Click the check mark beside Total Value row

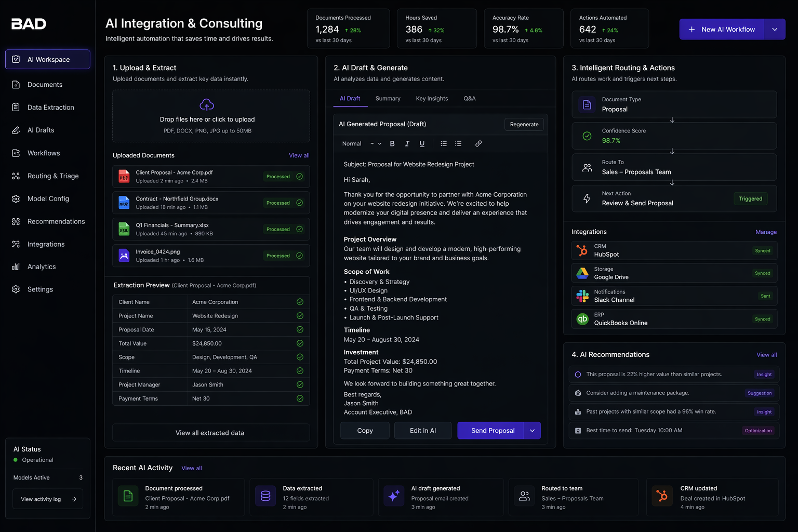coord(300,343)
